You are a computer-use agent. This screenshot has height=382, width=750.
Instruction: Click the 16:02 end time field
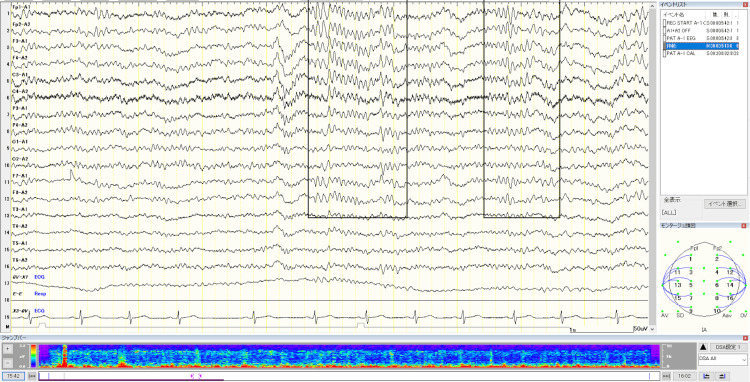click(685, 376)
